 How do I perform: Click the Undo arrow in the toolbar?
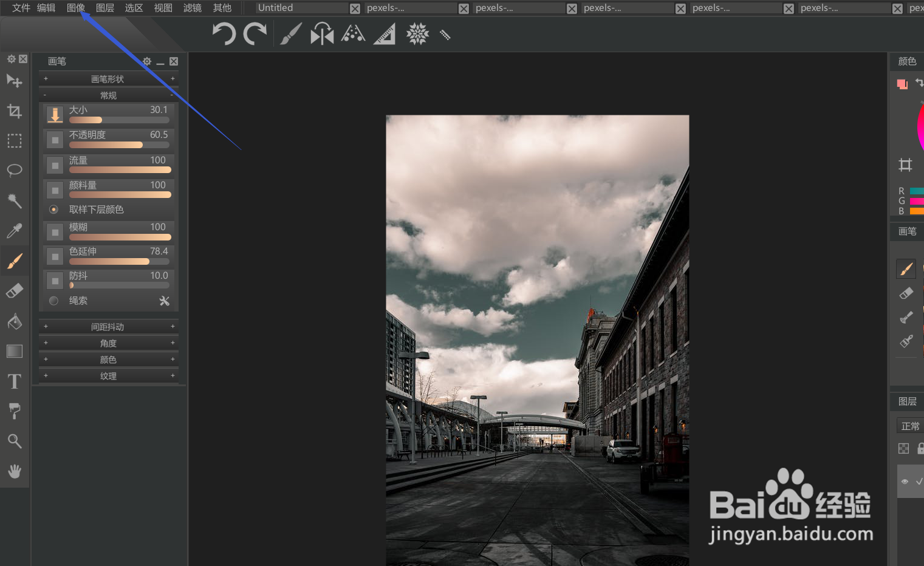tap(224, 34)
